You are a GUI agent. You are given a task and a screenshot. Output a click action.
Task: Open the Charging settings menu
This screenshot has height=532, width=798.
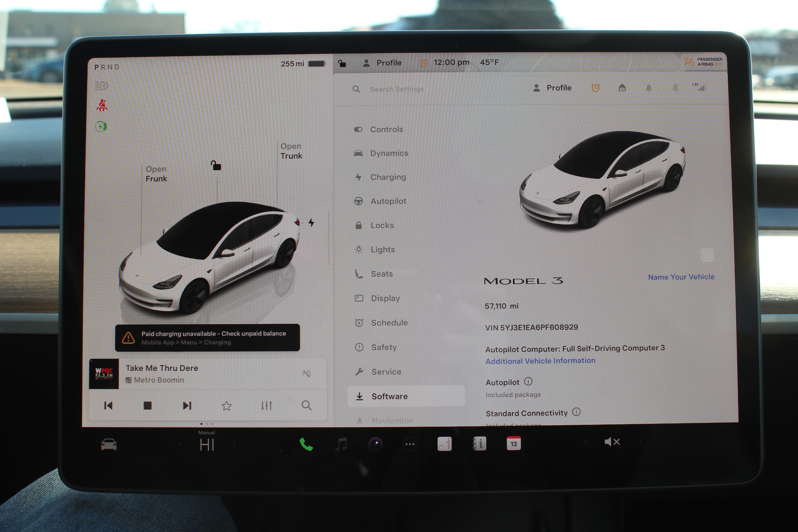pyautogui.click(x=388, y=177)
